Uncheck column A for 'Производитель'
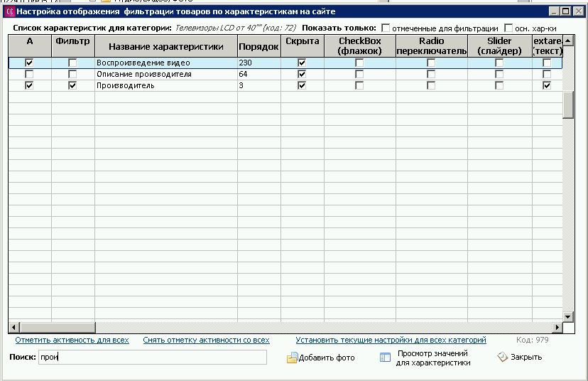588x381 pixels. (x=29, y=85)
